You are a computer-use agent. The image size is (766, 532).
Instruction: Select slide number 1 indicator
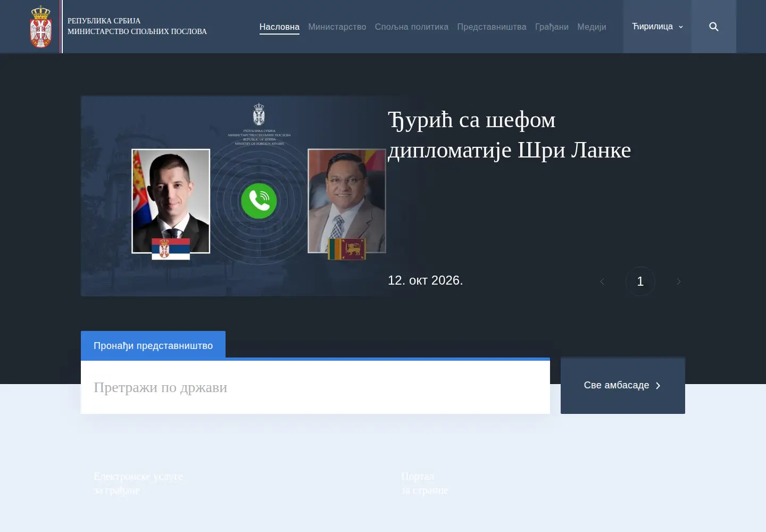pos(640,281)
